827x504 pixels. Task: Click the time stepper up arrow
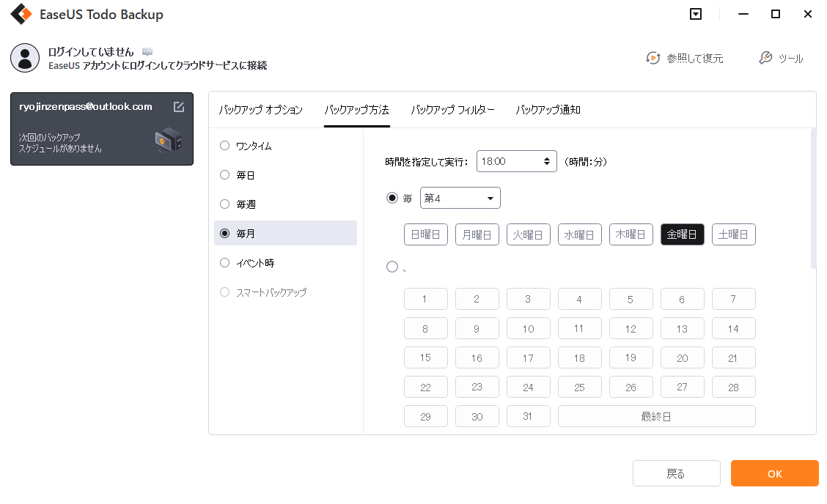click(545, 157)
